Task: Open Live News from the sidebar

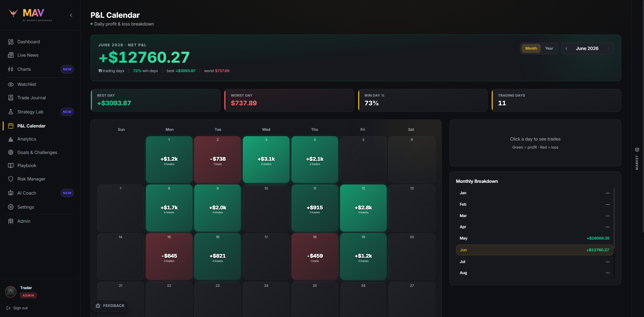Action: 40,55
